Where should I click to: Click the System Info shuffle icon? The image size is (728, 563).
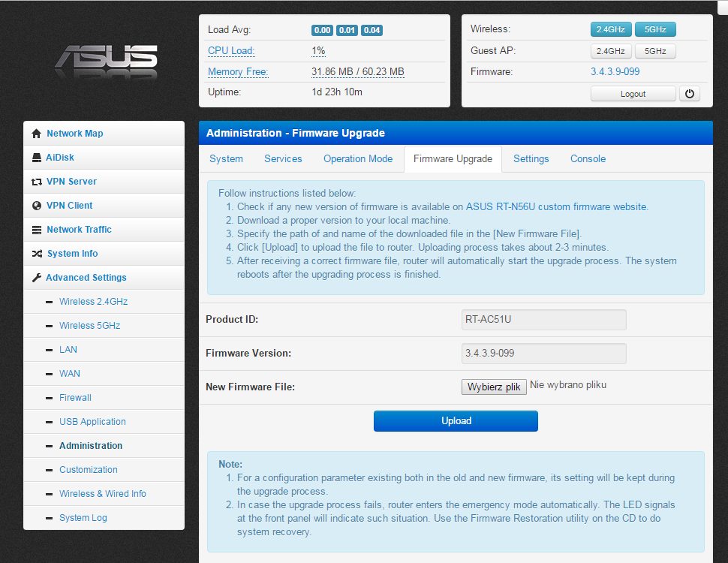[37, 254]
